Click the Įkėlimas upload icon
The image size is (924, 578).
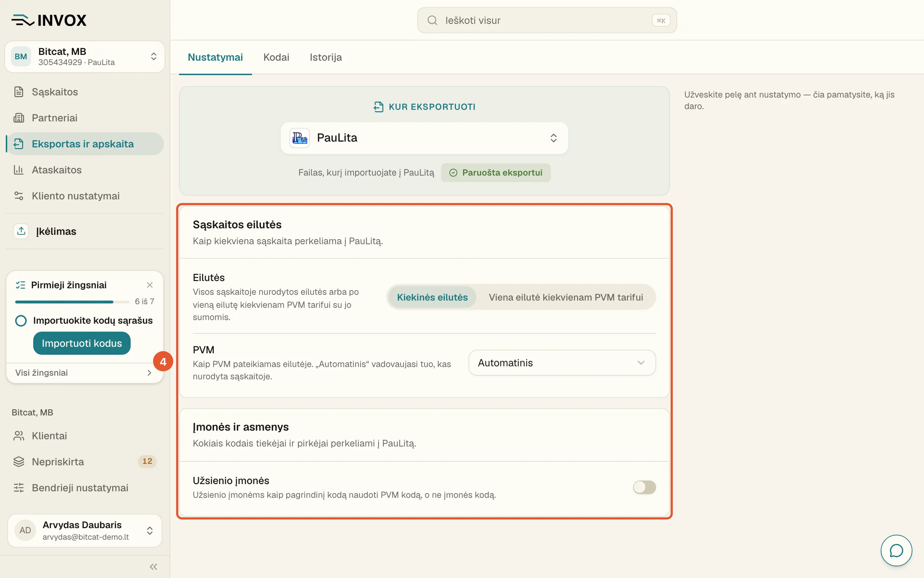point(21,231)
